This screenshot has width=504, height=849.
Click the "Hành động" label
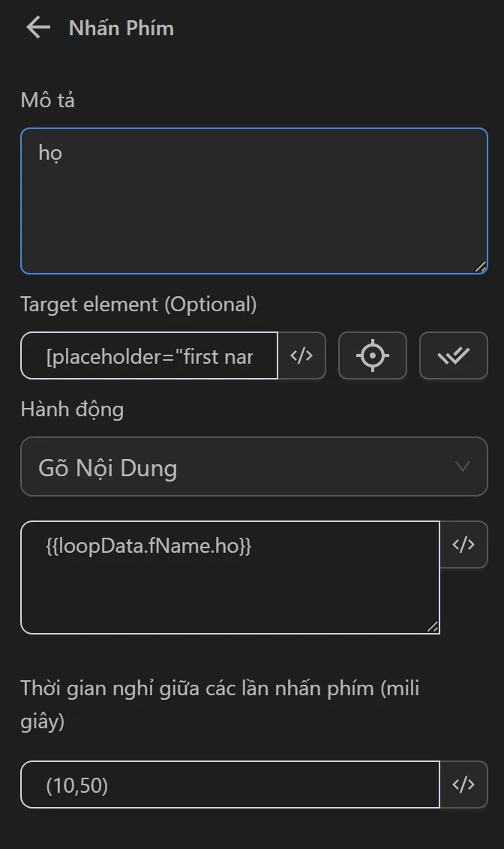click(72, 409)
